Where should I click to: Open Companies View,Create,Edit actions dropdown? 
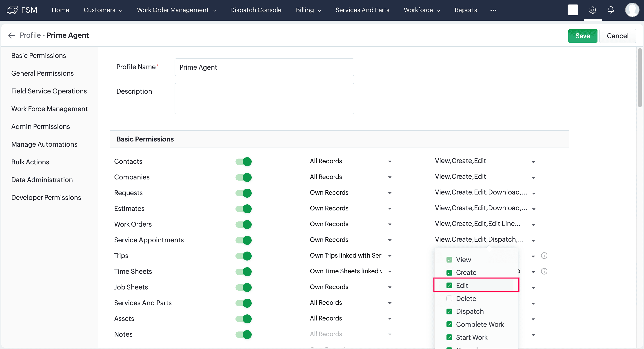485,177
